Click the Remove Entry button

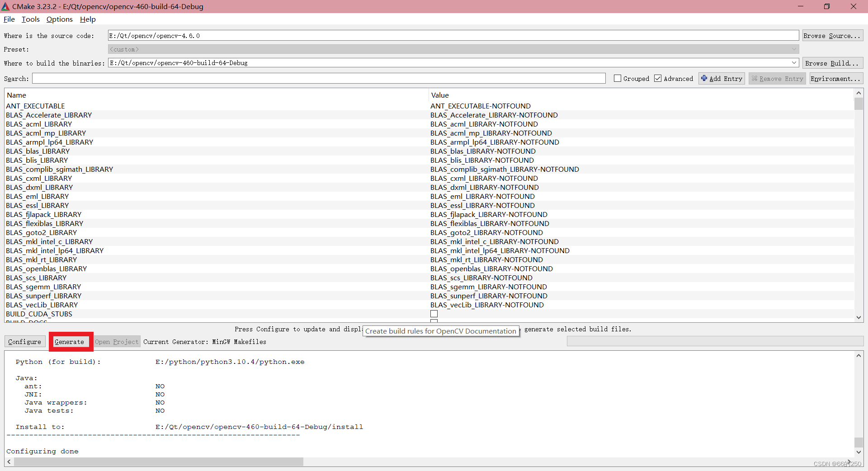[777, 79]
